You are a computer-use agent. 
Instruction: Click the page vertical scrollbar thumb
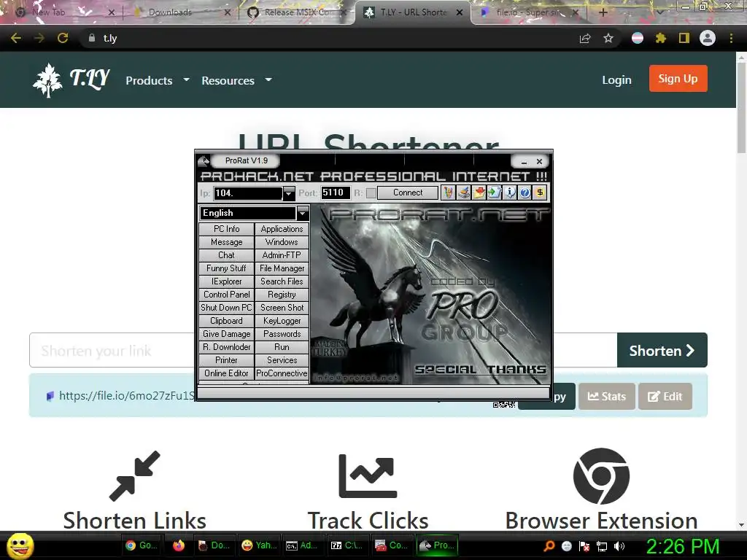tap(741, 107)
